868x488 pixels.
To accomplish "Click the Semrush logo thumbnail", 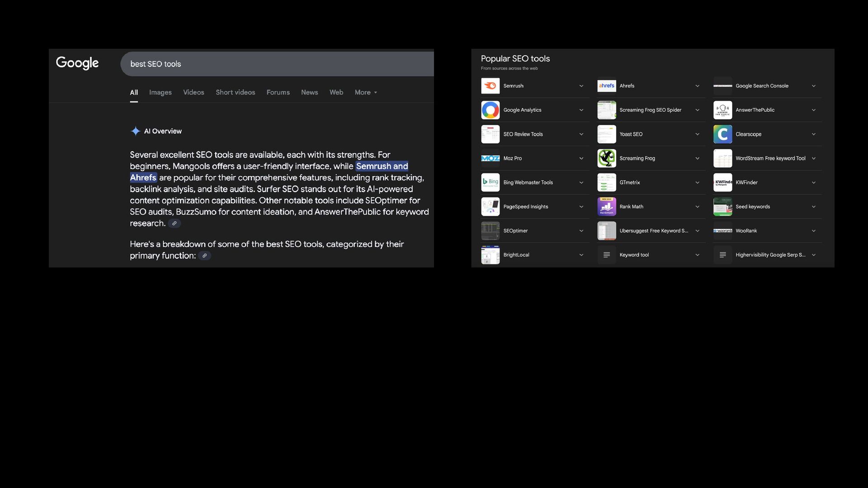I will (x=491, y=86).
